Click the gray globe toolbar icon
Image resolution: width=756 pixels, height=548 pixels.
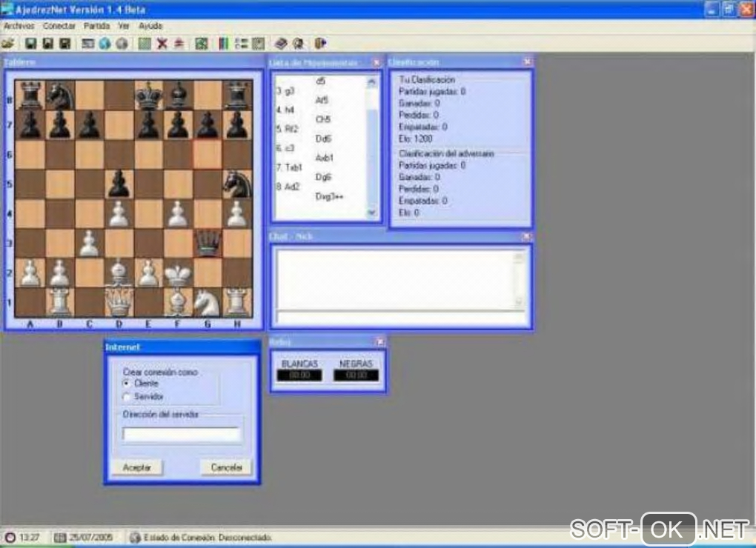122,44
